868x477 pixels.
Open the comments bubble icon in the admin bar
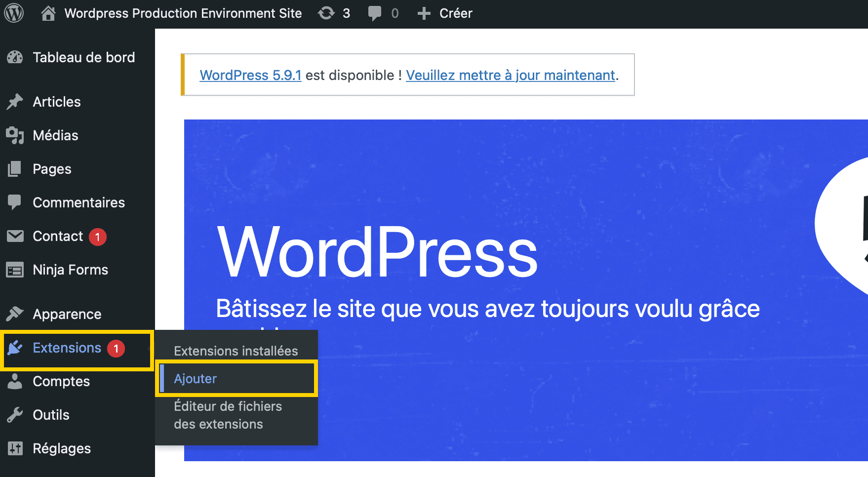pyautogui.click(x=375, y=13)
